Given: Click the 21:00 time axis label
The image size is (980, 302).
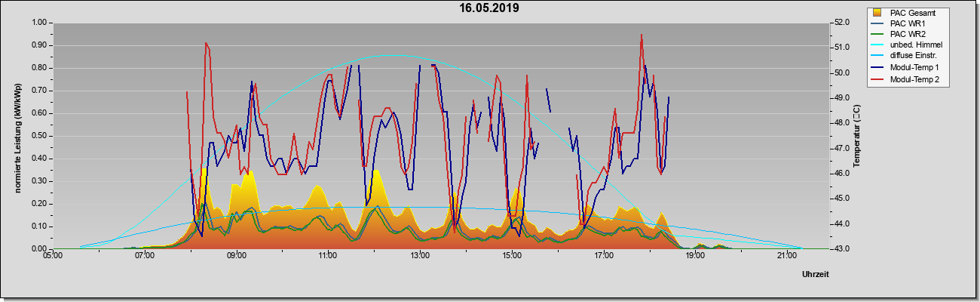Looking at the screenshot, I should point(786,256).
